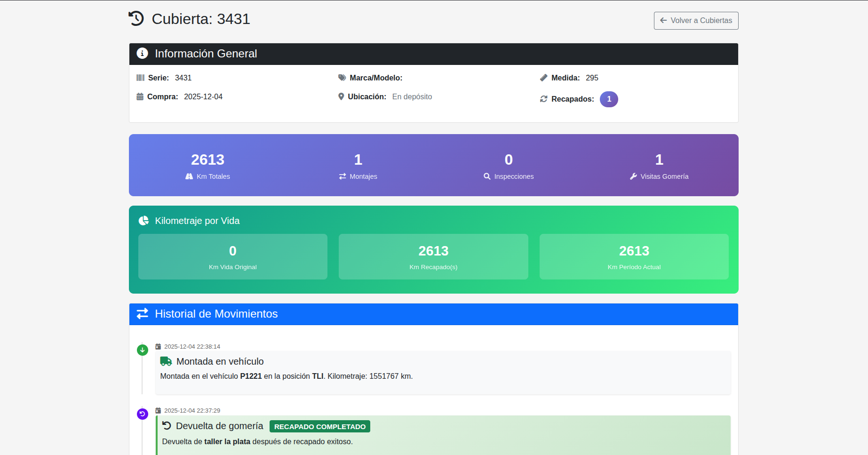The image size is (868, 455).
Task: Click the purple Recapados count badge
Action: 609,99
